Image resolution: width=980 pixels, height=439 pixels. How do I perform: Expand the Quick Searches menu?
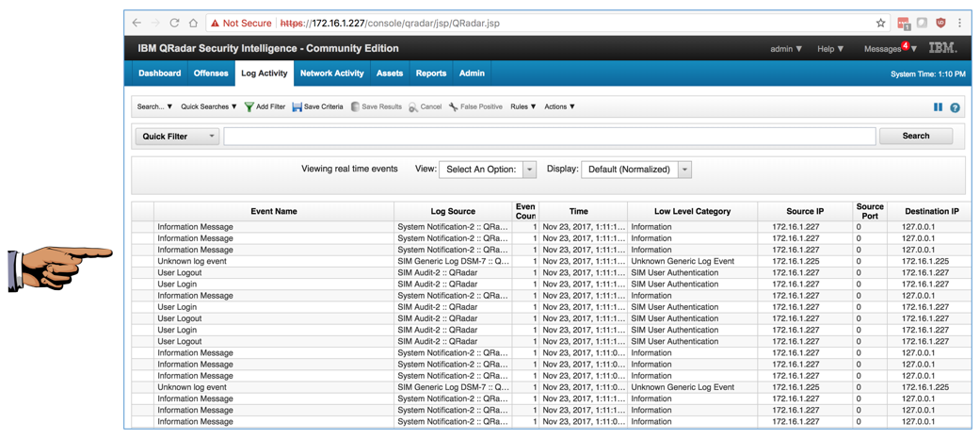pyautogui.click(x=209, y=107)
